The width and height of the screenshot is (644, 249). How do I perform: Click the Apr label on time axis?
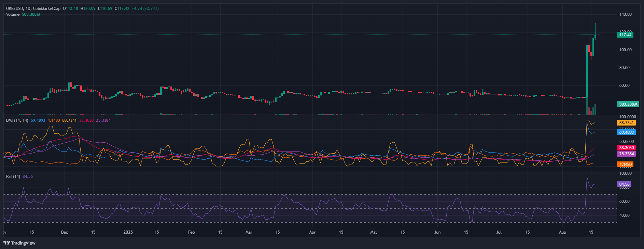pos(312,232)
